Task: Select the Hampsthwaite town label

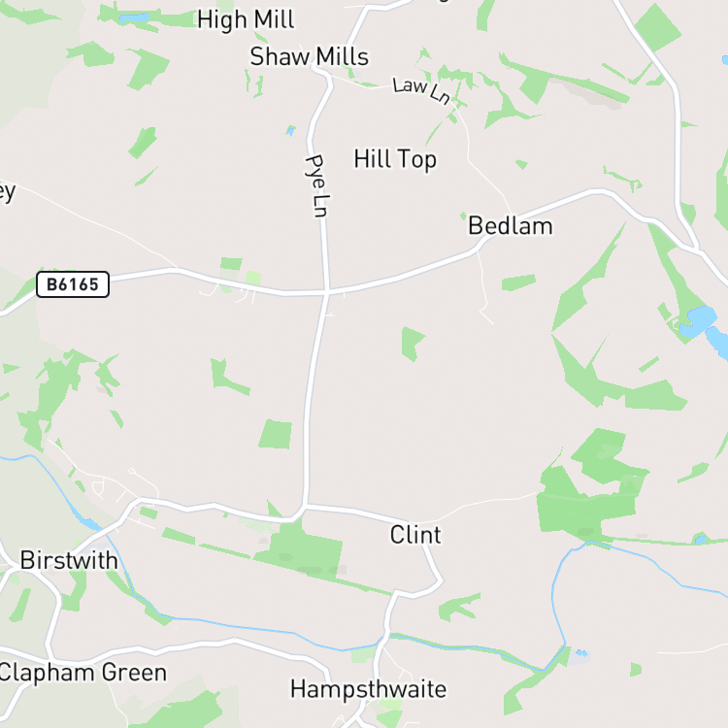Action: click(368, 690)
